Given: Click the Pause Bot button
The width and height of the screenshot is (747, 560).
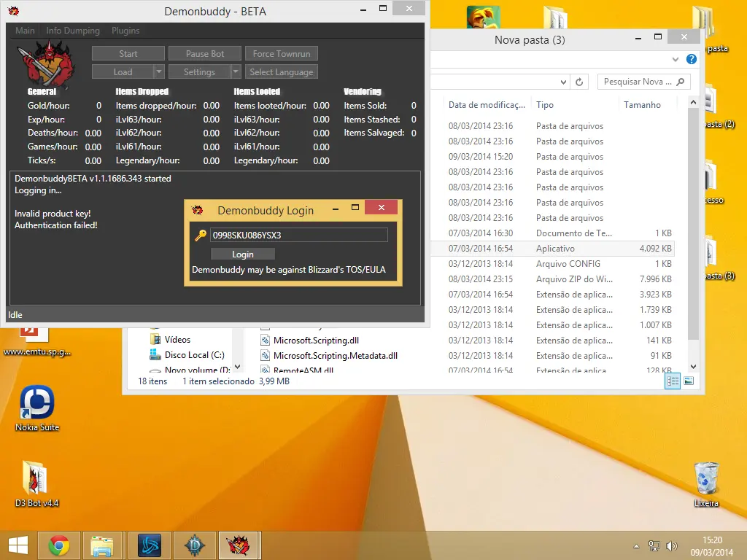Looking at the screenshot, I should (205, 54).
